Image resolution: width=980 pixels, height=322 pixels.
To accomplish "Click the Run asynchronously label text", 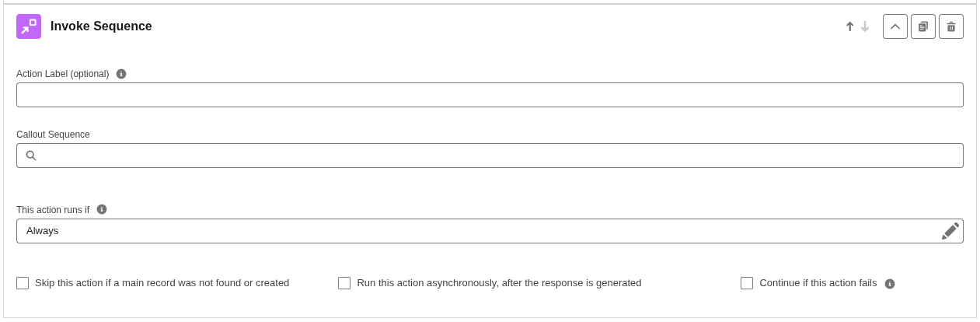I will [x=499, y=283].
